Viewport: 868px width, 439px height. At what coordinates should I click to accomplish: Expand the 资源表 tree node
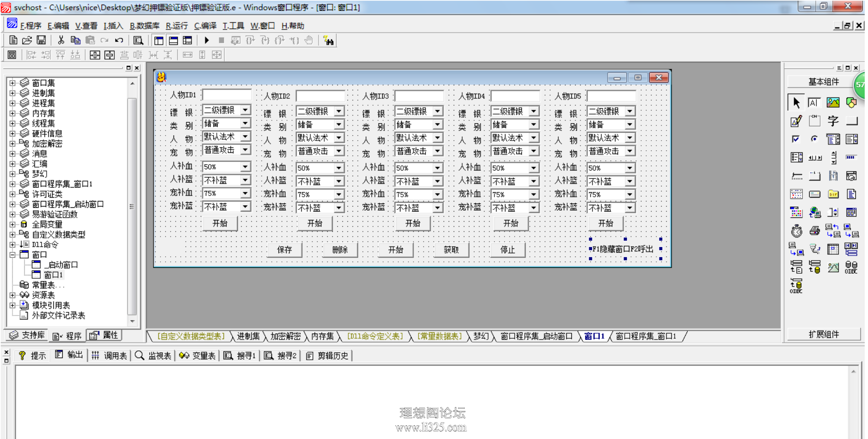(12, 295)
